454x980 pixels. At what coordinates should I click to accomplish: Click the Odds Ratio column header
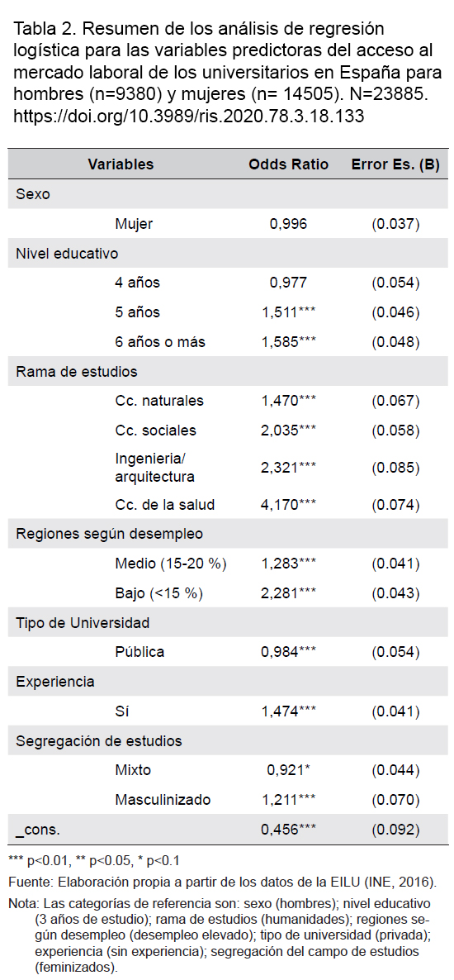289,164
